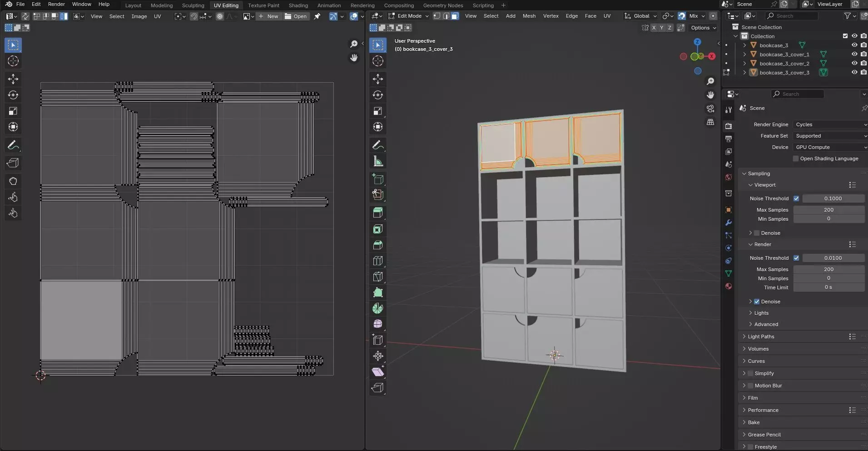The height and width of the screenshot is (451, 868).
Task: Open Device GPU Compute dropdown
Action: pos(831,147)
